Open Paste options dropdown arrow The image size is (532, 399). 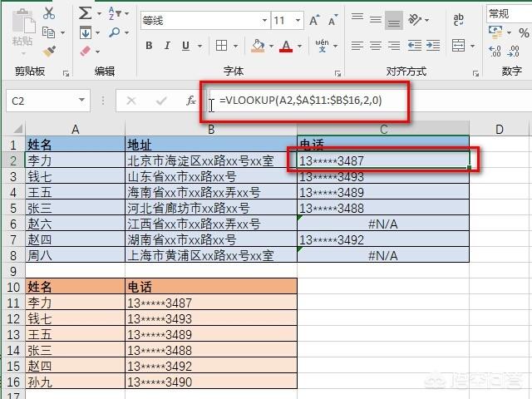23,53
